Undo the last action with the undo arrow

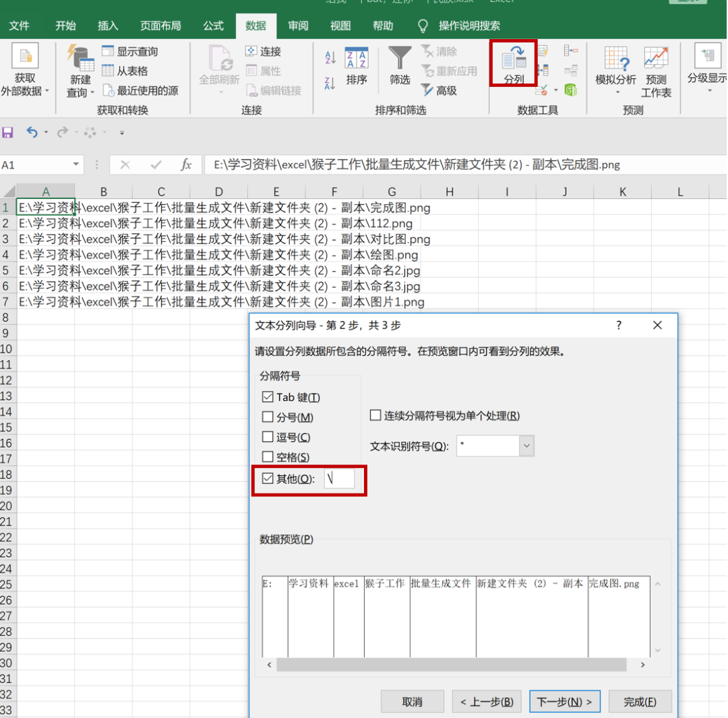click(x=32, y=133)
